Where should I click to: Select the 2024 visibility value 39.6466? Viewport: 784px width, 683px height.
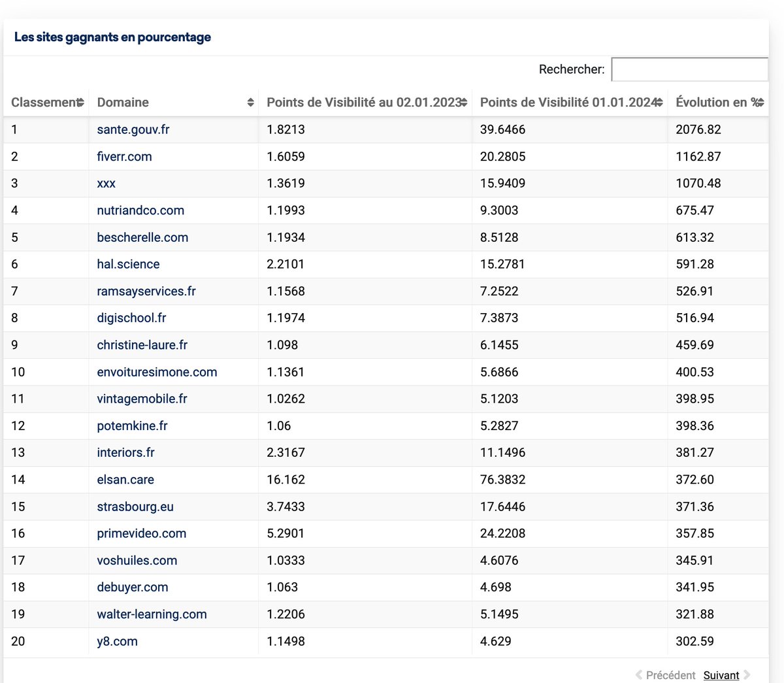tap(502, 129)
